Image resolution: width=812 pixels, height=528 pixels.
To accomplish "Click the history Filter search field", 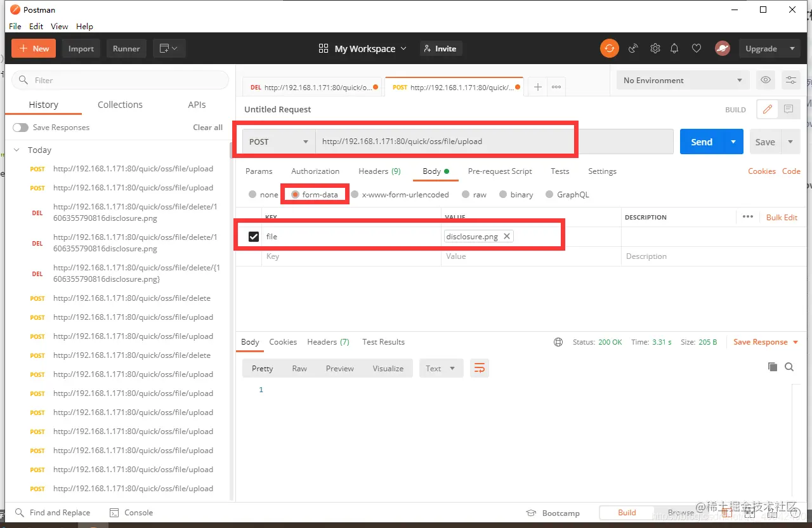I will (120, 80).
